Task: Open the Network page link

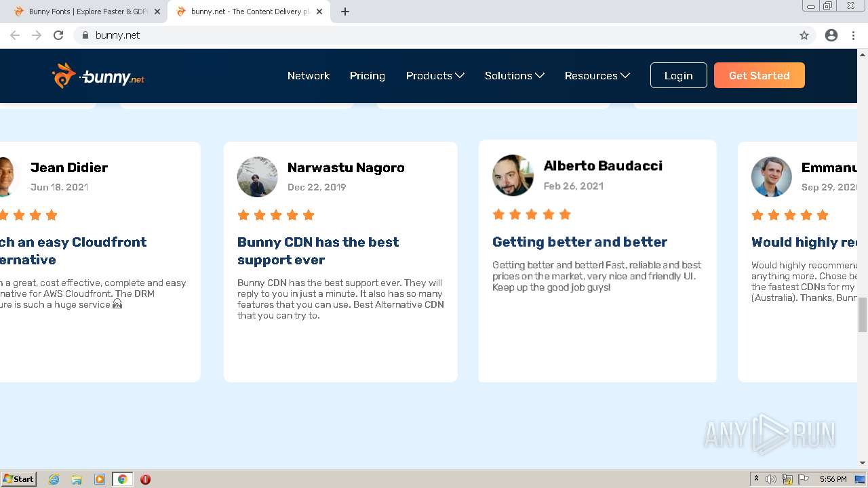Action: pyautogui.click(x=309, y=76)
